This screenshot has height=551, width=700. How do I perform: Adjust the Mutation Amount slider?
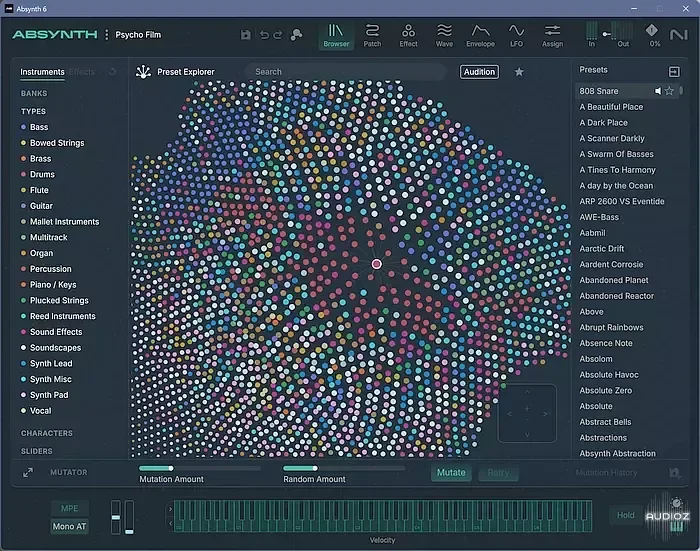pyautogui.click(x=200, y=468)
